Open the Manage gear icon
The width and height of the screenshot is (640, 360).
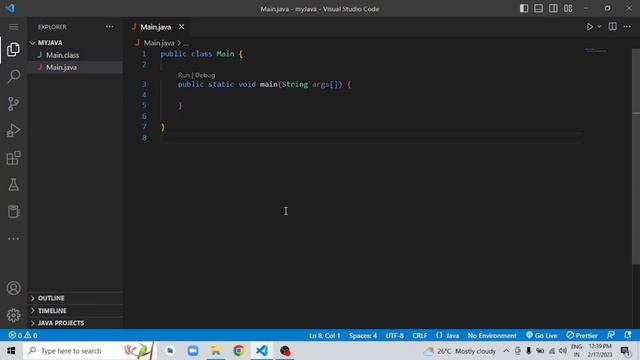[x=13, y=315]
